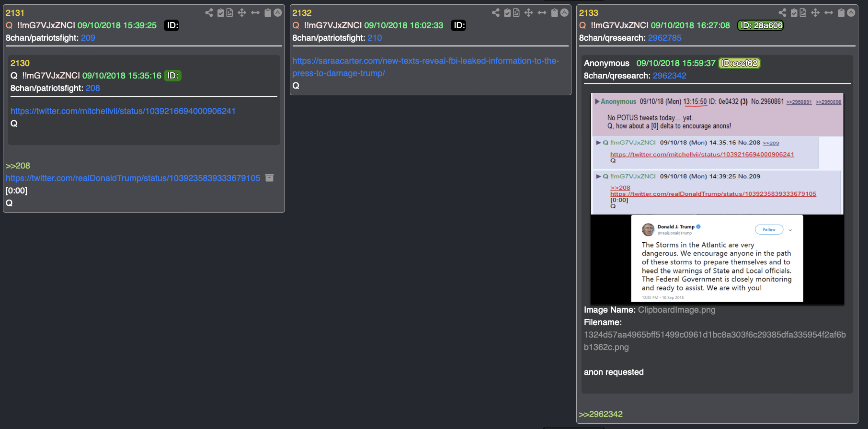868x429 pixels.
Task: Click black ID badge on post 2132
Action: [x=459, y=25]
